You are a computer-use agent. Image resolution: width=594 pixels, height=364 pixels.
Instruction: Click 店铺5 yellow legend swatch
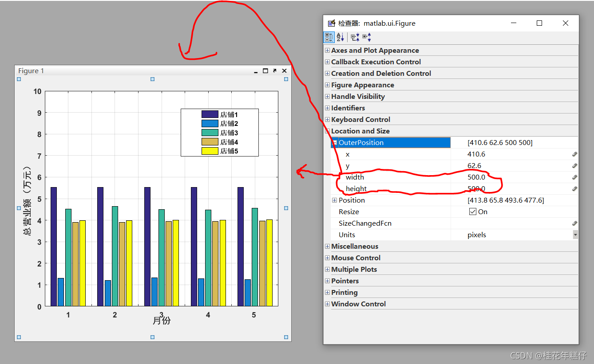[x=210, y=151]
